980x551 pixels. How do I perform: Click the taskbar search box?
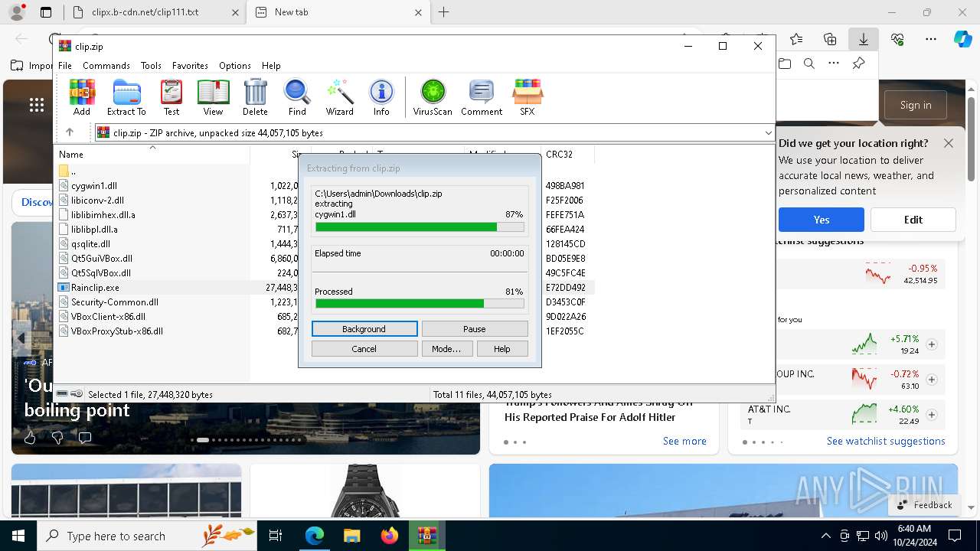(x=147, y=536)
